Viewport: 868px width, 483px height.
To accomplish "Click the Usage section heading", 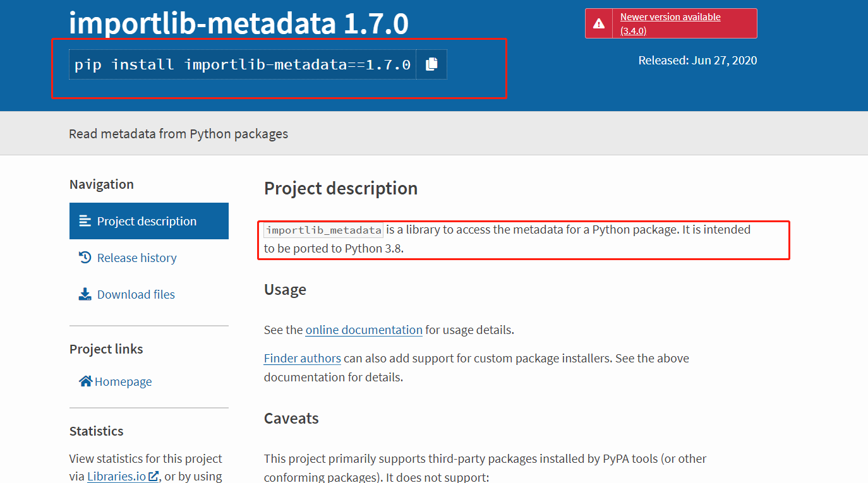I will (285, 289).
